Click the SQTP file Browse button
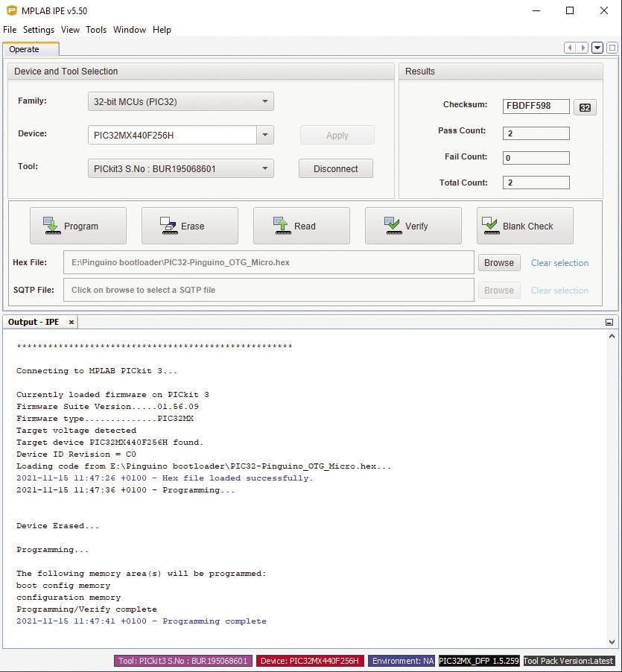Screen dimensions: 622x672 499,290
